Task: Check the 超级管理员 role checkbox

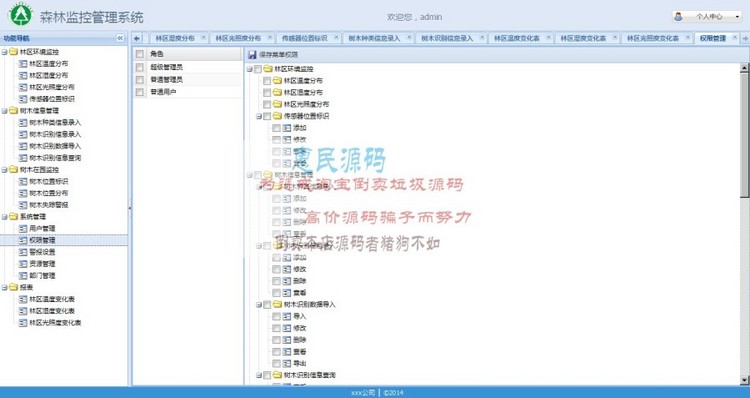Action: pos(140,67)
